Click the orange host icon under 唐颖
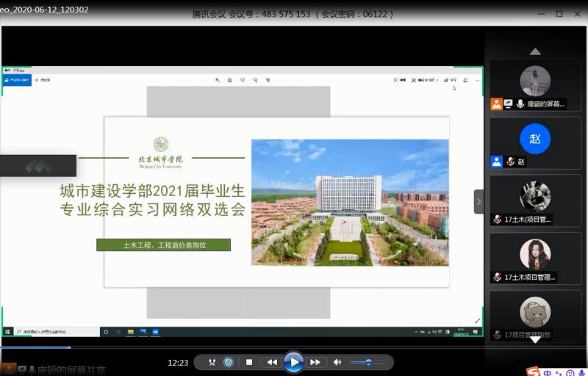The width and height of the screenshot is (588, 376). click(x=496, y=104)
